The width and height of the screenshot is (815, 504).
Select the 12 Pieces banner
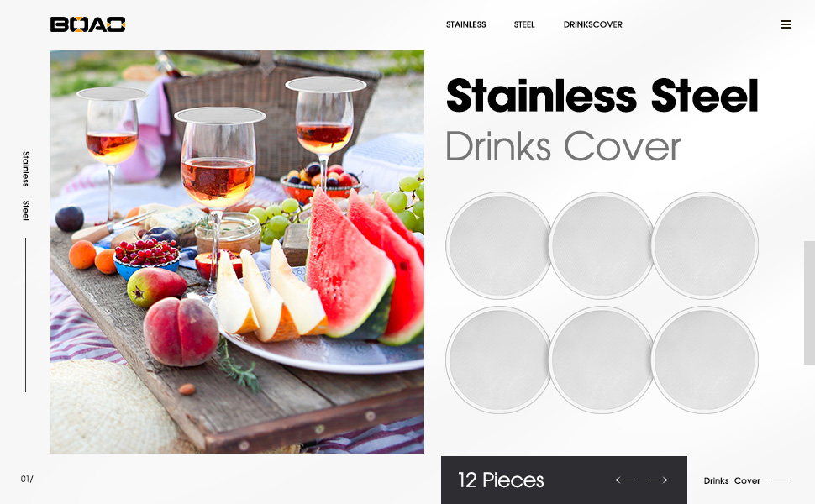coord(564,480)
